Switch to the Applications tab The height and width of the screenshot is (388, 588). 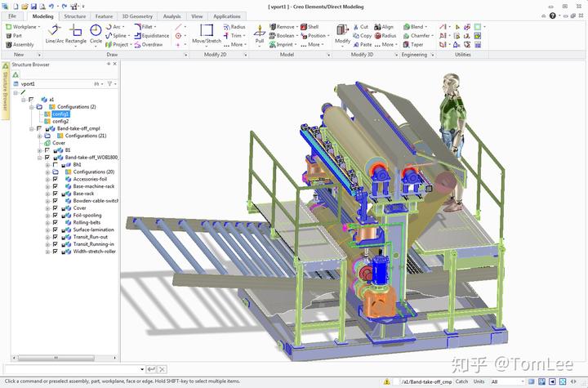coord(227,16)
